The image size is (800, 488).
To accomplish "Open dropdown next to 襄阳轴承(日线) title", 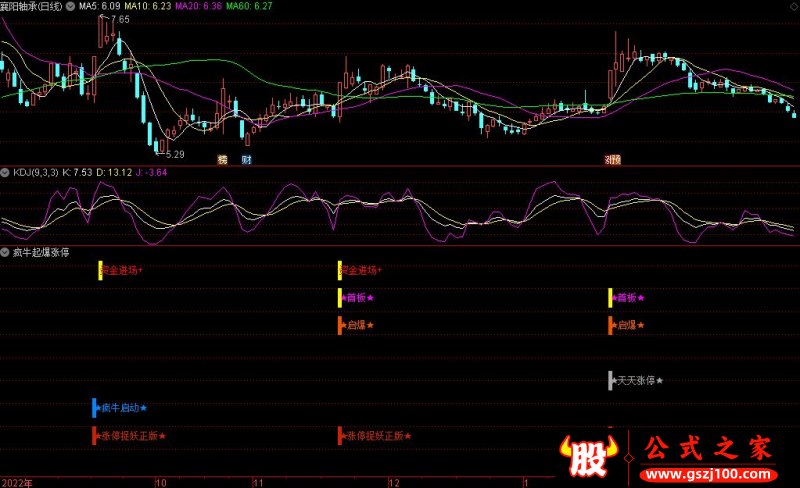I will click(x=68, y=6).
